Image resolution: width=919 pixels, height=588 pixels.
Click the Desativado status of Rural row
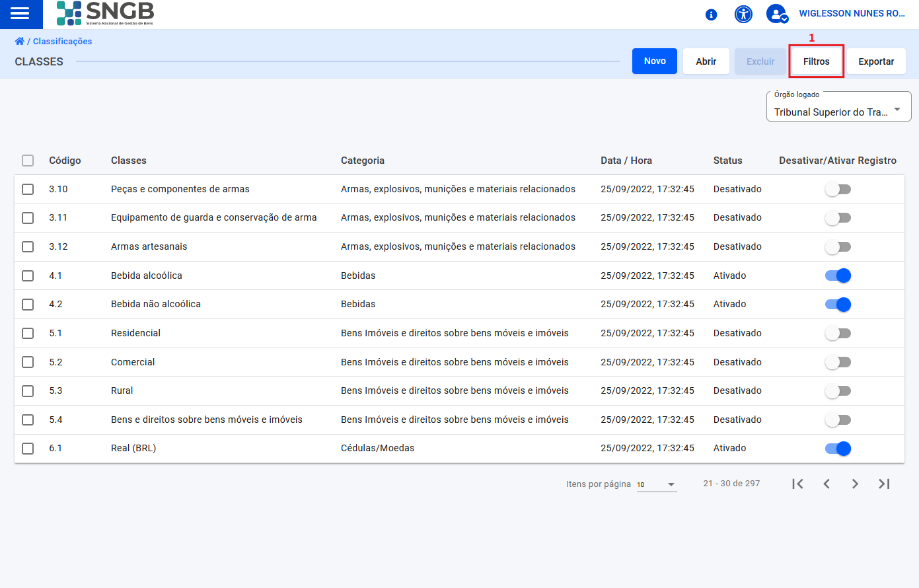737,390
